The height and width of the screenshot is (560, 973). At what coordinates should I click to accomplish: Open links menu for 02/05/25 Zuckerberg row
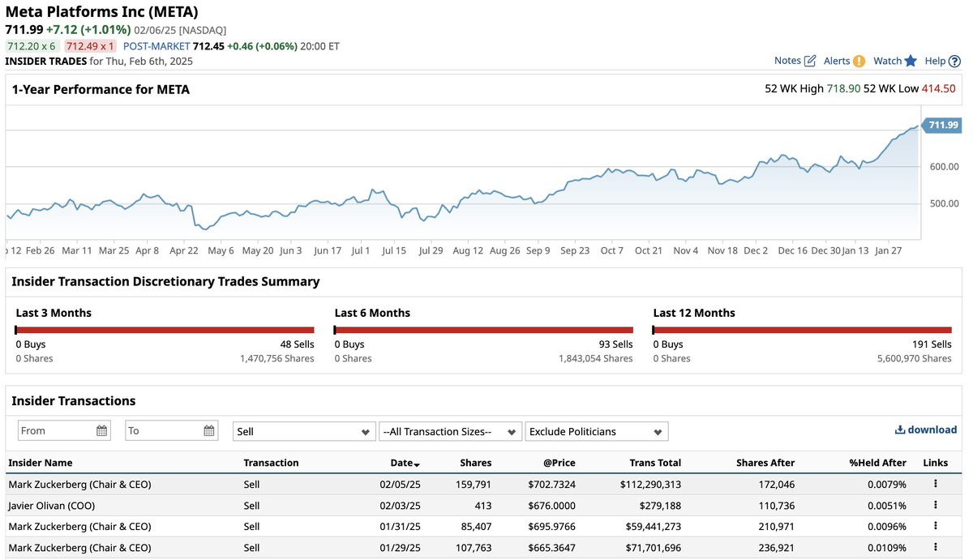935,484
